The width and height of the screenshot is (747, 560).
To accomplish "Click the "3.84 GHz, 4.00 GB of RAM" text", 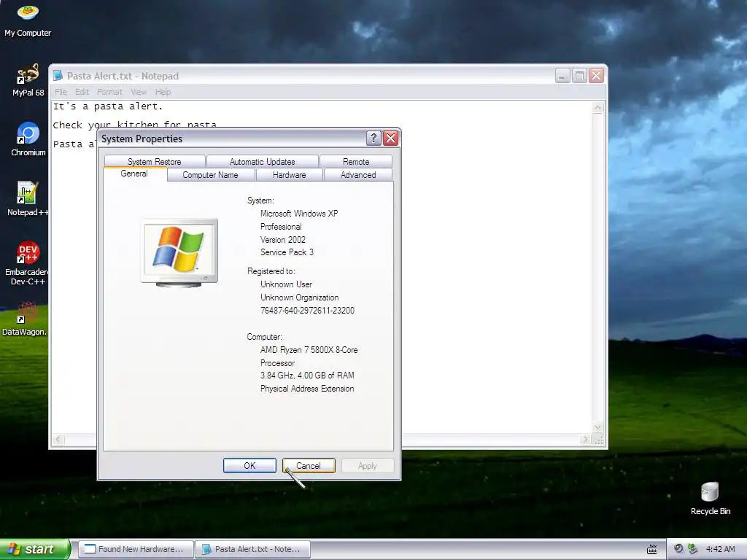I will coord(307,376).
